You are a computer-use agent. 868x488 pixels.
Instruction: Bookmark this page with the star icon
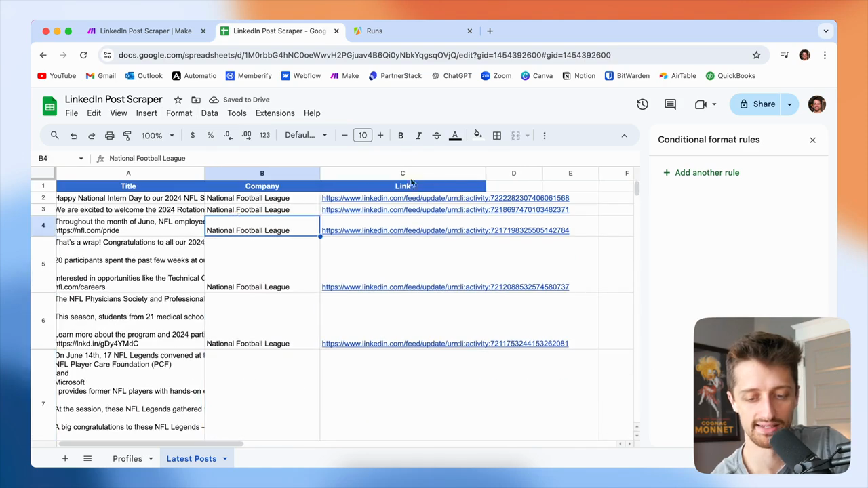(x=756, y=55)
